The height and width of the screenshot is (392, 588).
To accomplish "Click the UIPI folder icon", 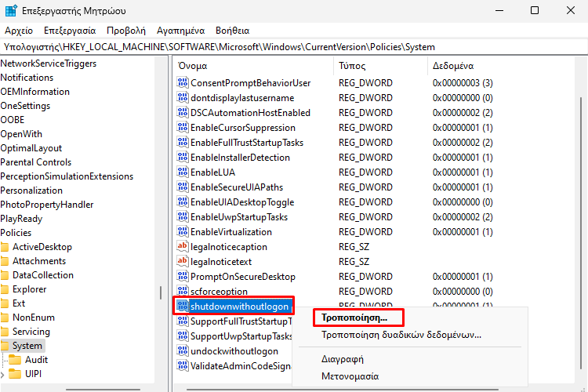I will (x=15, y=374).
